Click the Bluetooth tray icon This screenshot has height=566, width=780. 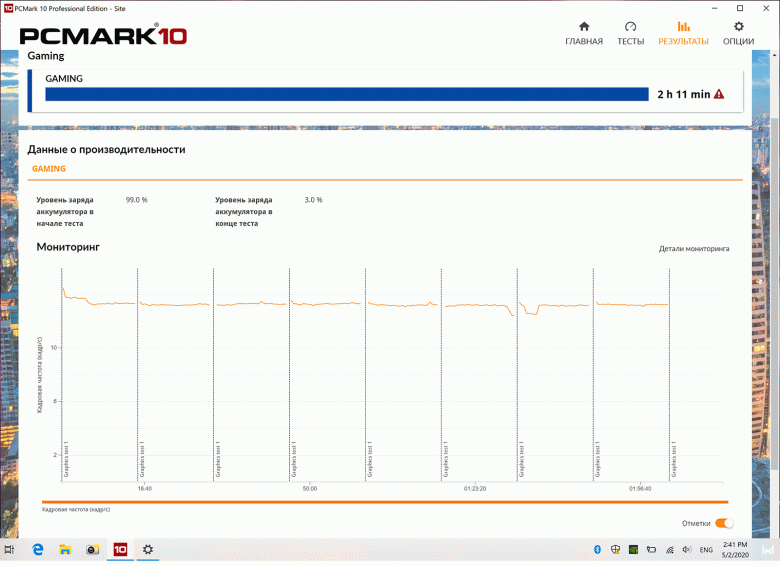597,550
